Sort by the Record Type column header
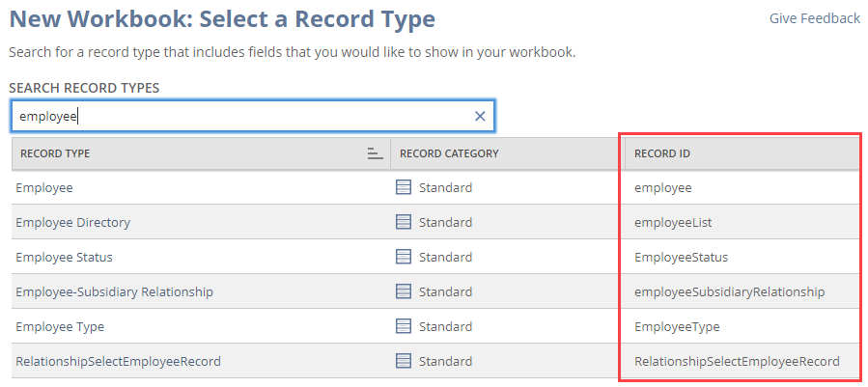This screenshot has height=387, width=868. (x=201, y=153)
